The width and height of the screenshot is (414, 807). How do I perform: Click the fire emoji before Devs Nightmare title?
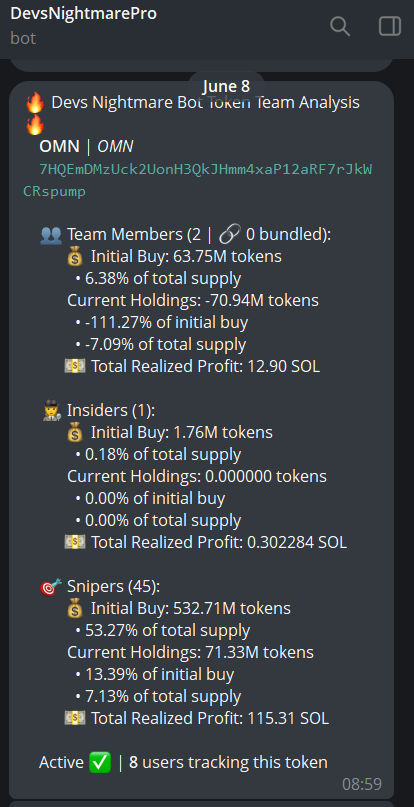click(x=35, y=102)
